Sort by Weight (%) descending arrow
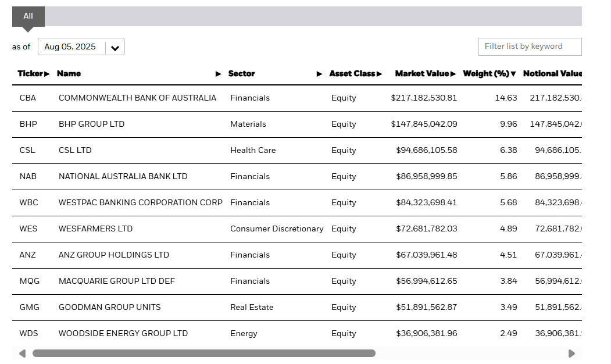The width and height of the screenshot is (611, 364). 513,74
